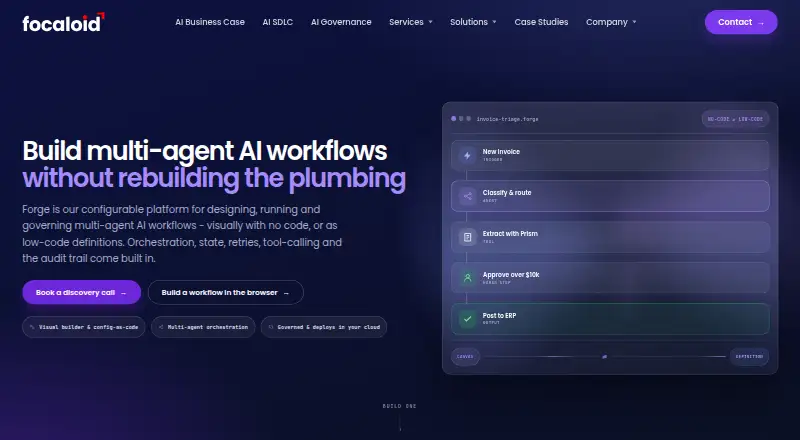Click the small icon in Visual builder chip

pos(32,327)
